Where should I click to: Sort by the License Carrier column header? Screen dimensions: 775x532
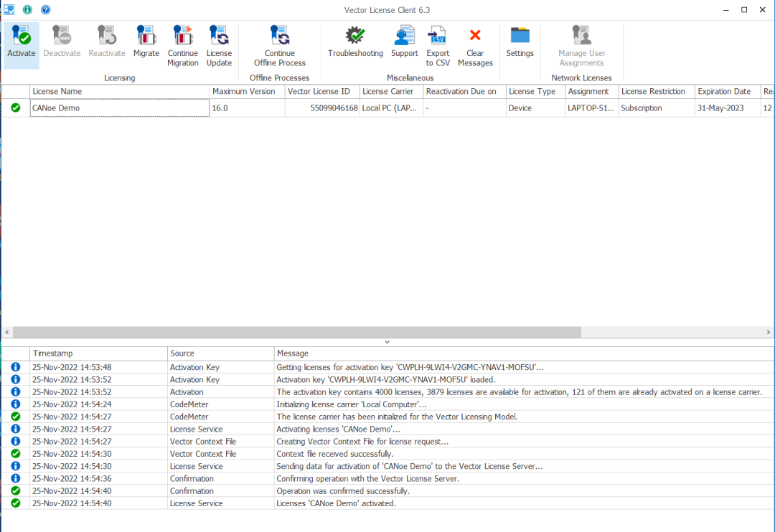[392, 91]
